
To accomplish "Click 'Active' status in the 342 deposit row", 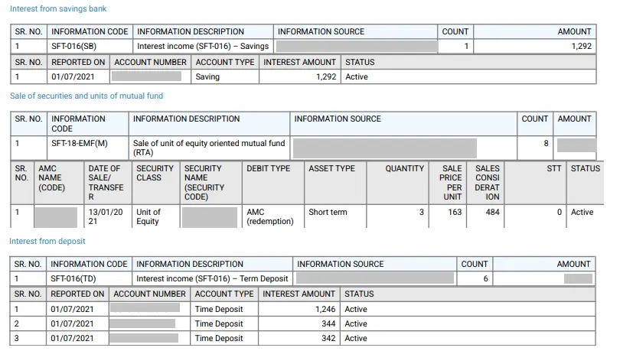I will [356, 338].
